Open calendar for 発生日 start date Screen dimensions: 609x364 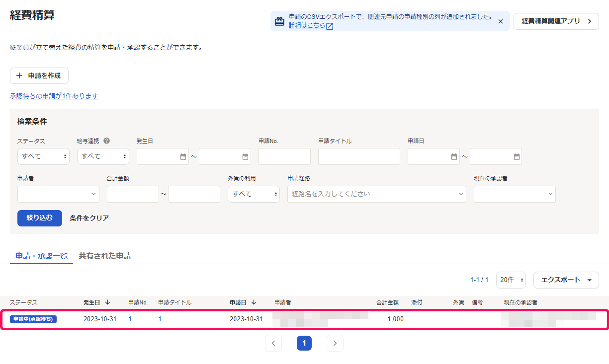coord(183,156)
